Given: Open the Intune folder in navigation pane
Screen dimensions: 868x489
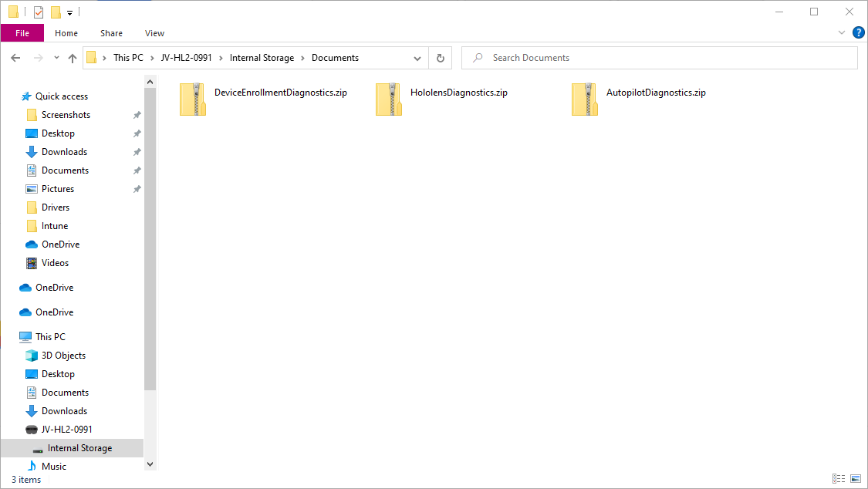Looking at the screenshot, I should [x=55, y=226].
